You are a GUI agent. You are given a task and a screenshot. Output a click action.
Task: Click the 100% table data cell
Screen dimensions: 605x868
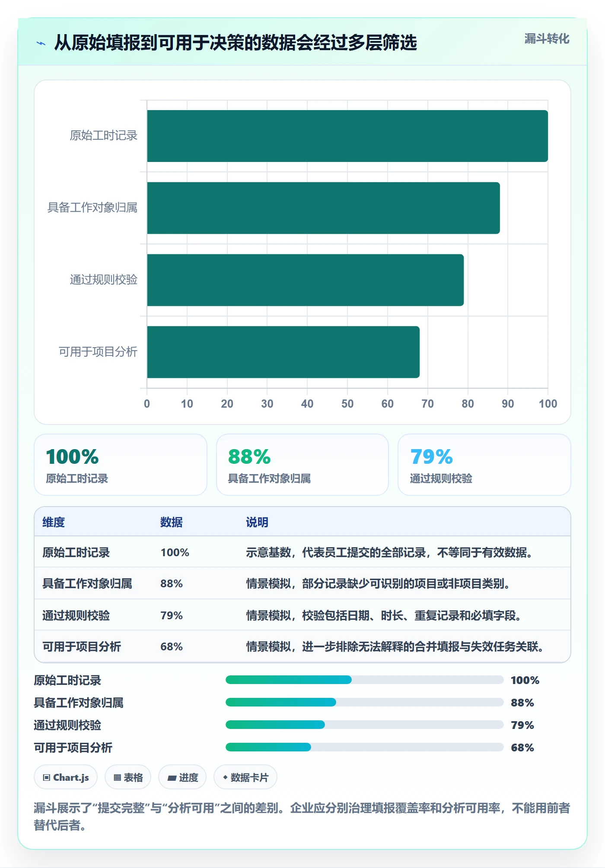(175, 552)
